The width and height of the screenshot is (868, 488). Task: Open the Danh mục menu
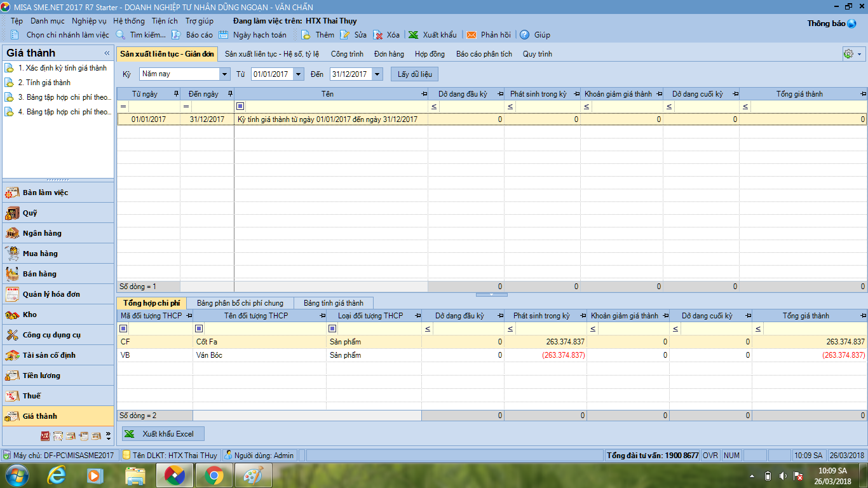[x=48, y=21]
